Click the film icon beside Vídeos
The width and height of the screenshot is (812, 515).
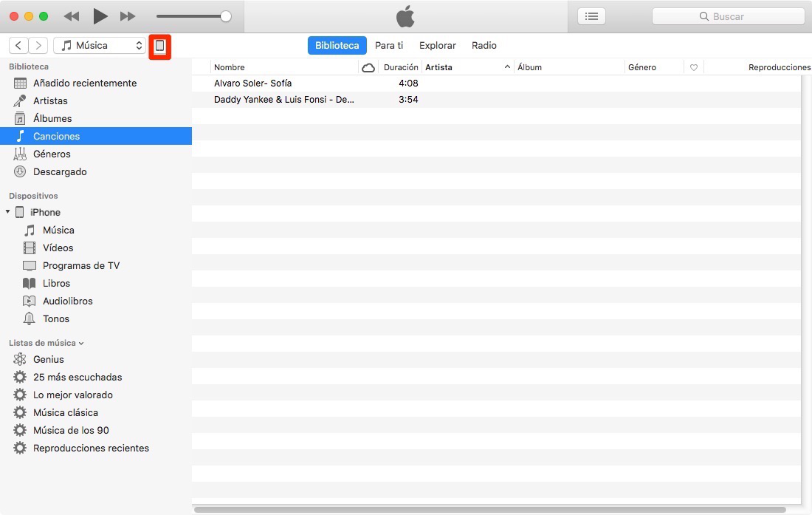pos(30,248)
